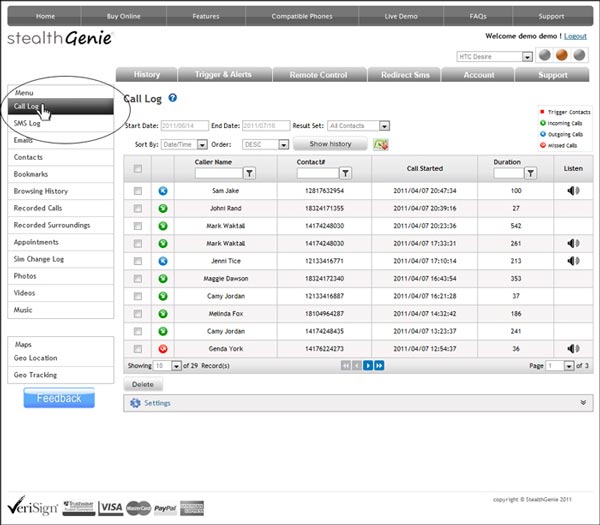Open Compatible Phones in top navigation
The image size is (600, 525).
[302, 16]
